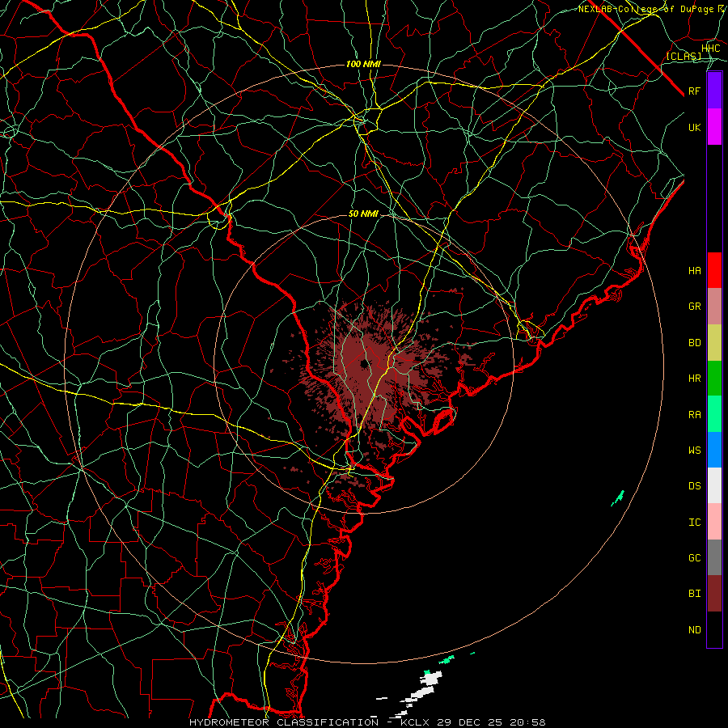
Task: Click the BI brown legend swatch
Action: tap(714, 594)
